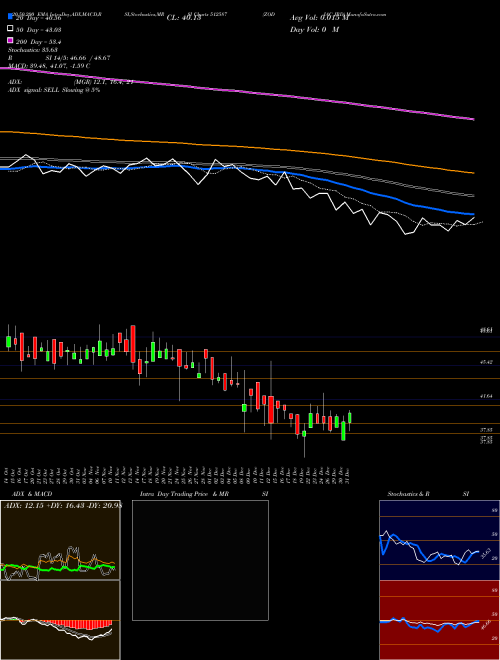500x660 pixels.
Task: Click the magenta 200 Day EMA legend swatch
Action: 11,41
